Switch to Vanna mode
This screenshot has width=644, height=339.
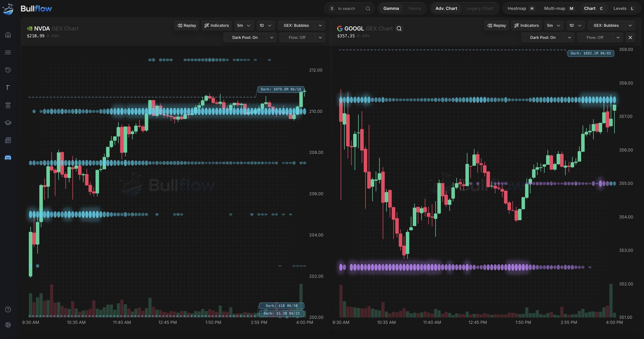414,9
